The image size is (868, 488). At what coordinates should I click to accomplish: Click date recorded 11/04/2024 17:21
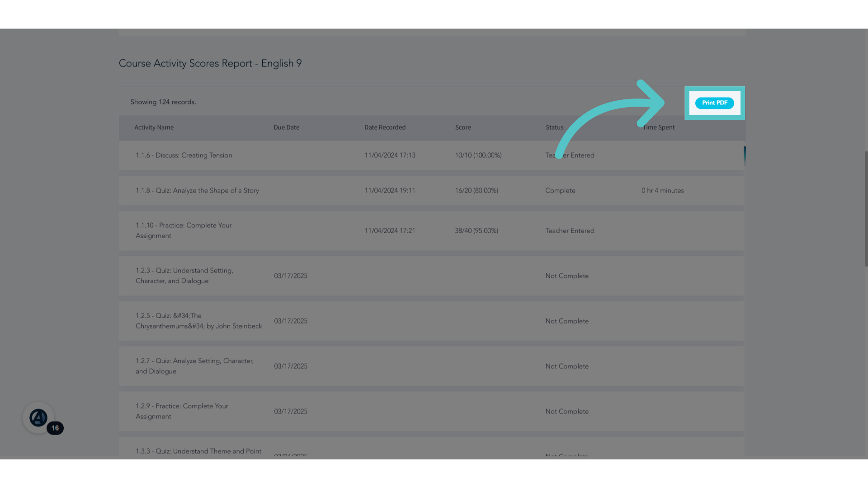[x=390, y=230]
